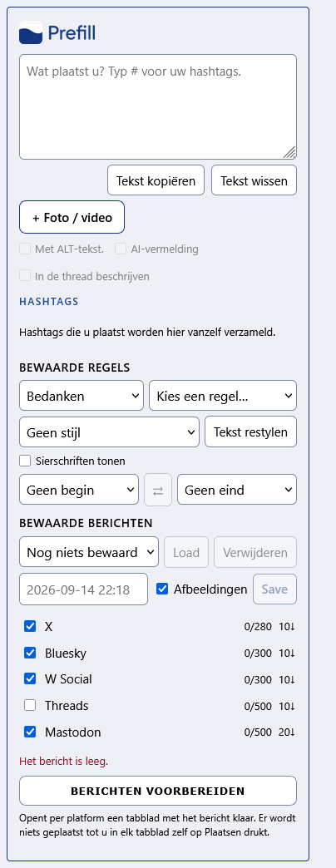Focus the message text area
This screenshot has height=868, width=336.
[x=158, y=107]
